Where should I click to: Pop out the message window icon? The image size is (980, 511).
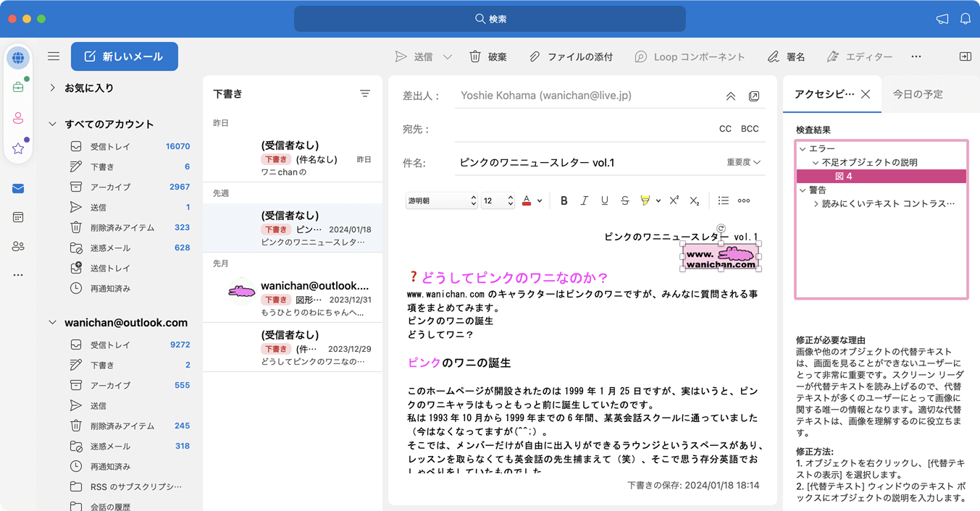[x=754, y=96]
